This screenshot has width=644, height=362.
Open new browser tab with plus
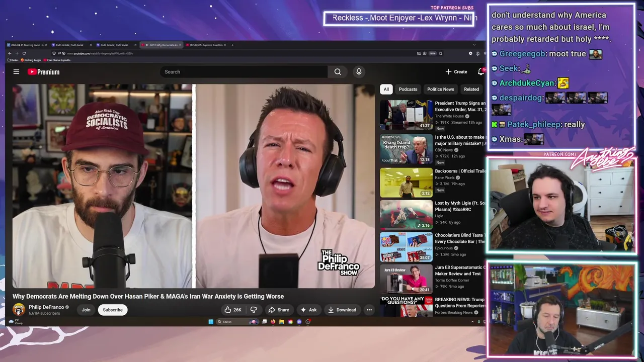232,45
